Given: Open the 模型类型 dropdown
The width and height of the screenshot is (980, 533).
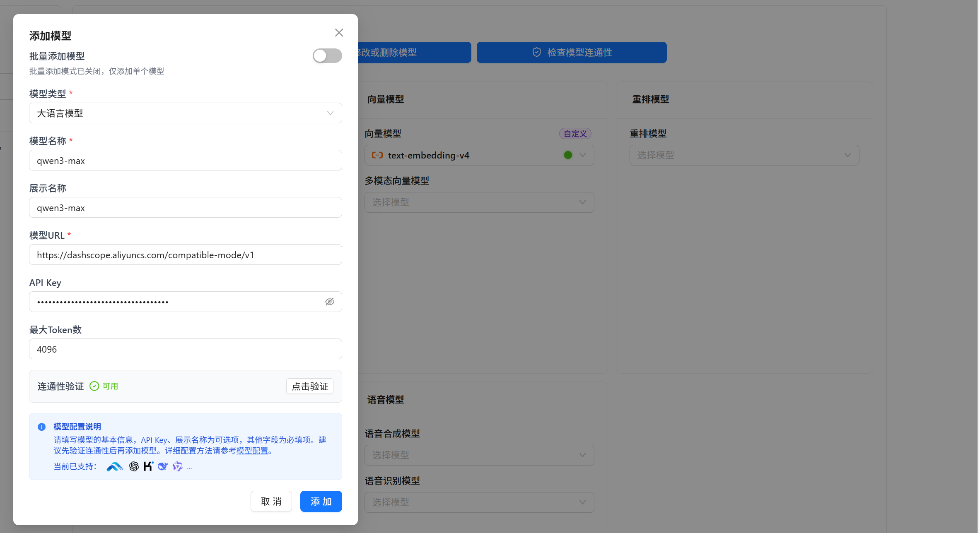Looking at the screenshot, I should pyautogui.click(x=185, y=113).
